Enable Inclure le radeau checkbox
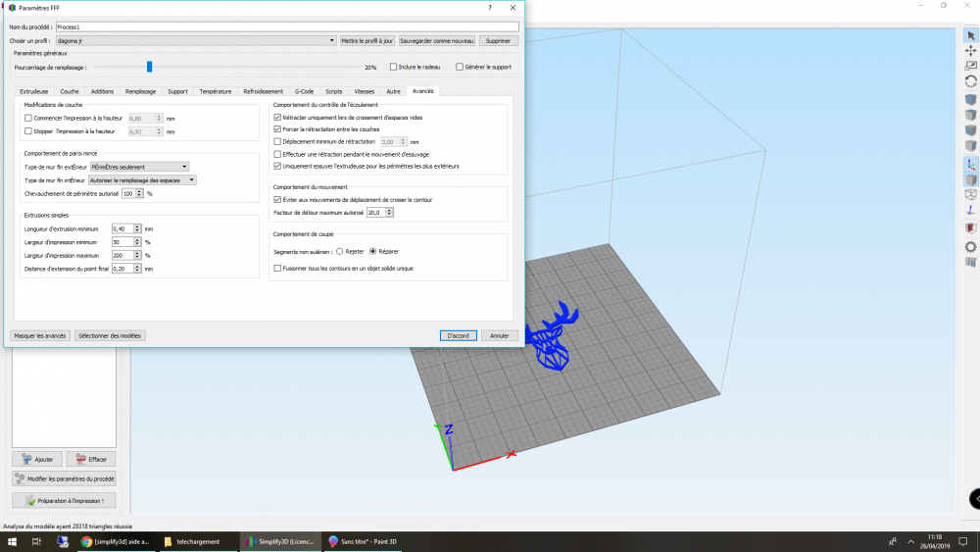The height and width of the screenshot is (552, 980). pos(393,67)
